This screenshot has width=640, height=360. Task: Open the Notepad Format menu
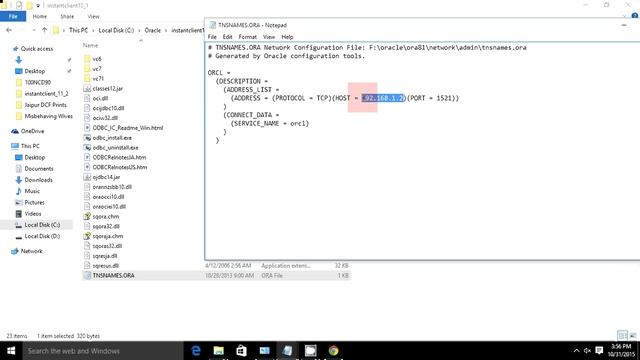click(x=247, y=37)
